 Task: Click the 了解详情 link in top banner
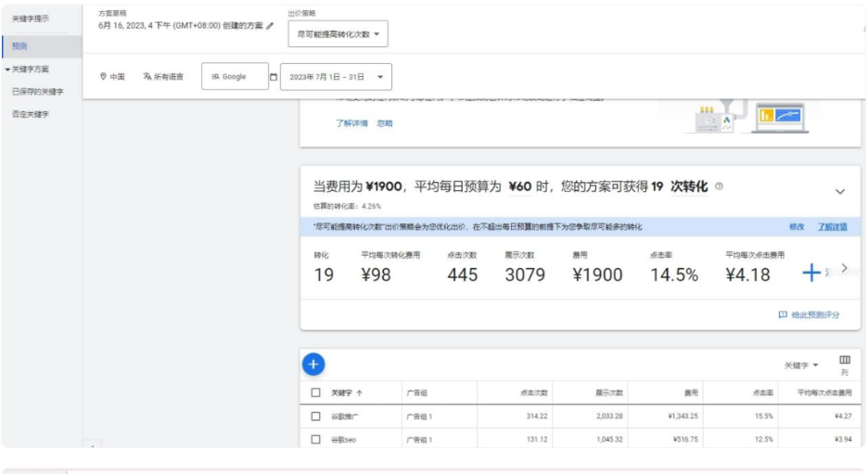pos(351,123)
